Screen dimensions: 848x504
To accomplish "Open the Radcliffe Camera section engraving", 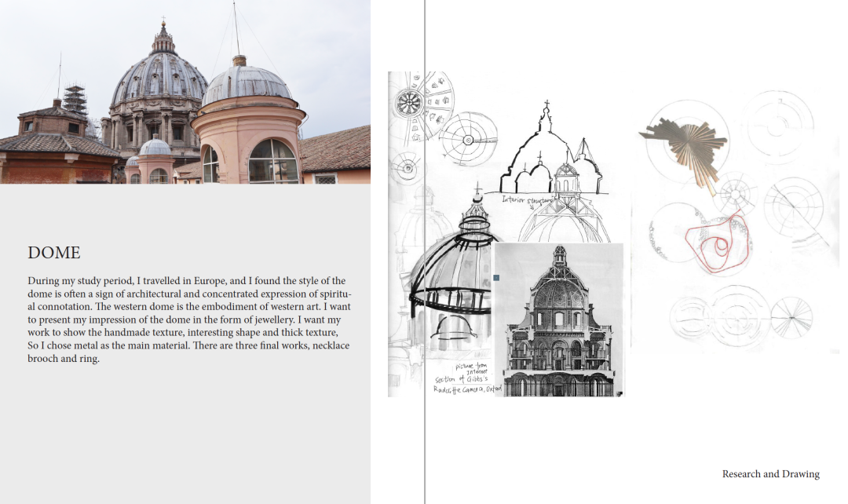I will tap(558, 320).
